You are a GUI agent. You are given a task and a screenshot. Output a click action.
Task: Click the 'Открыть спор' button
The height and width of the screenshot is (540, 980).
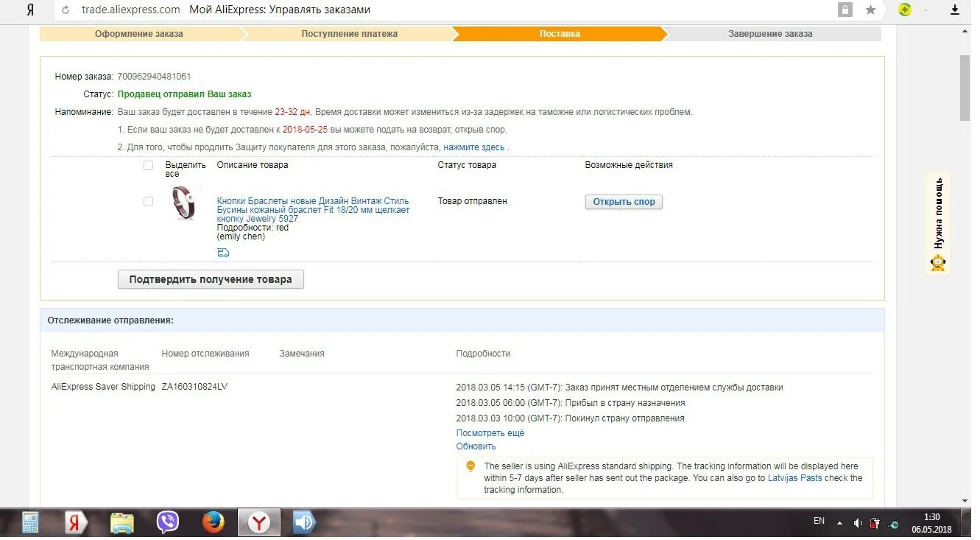tap(624, 202)
